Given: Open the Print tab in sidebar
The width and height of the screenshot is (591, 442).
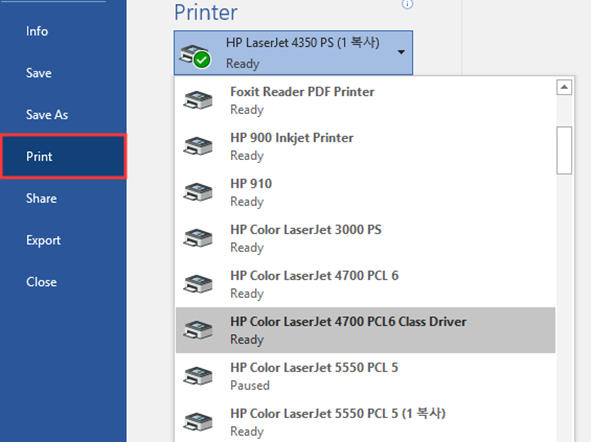Looking at the screenshot, I should click(63, 156).
